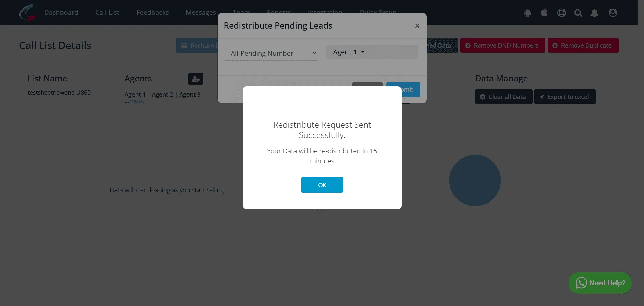This screenshot has height=306, width=644.
Task: Click the add agent icon button
Action: tap(196, 79)
